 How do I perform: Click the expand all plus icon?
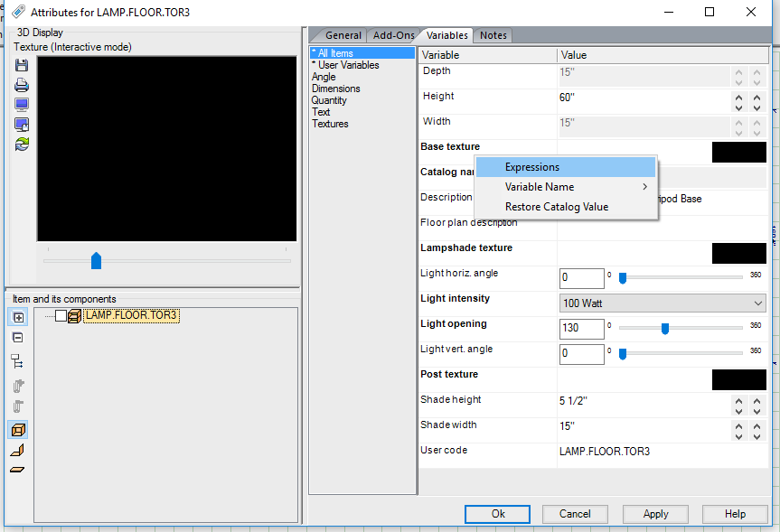[18, 317]
